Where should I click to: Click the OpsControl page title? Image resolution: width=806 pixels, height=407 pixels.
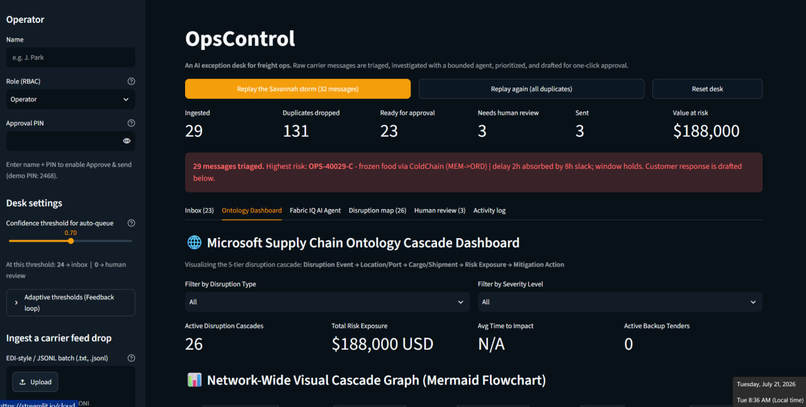(x=240, y=39)
